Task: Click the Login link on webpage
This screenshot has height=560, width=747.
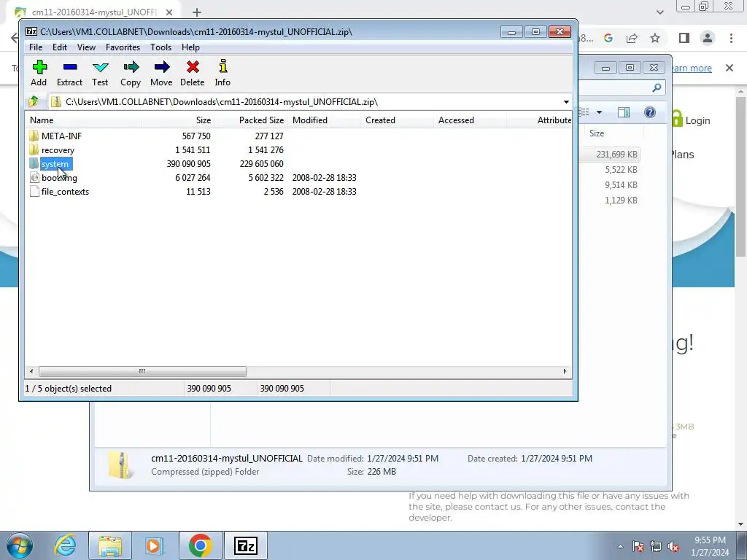Action: tap(697, 120)
